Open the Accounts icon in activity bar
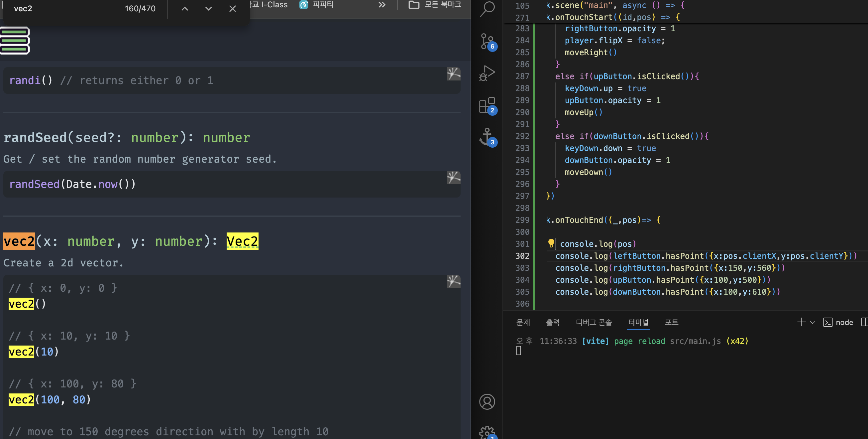Viewport: 868px width, 439px height. (487, 401)
